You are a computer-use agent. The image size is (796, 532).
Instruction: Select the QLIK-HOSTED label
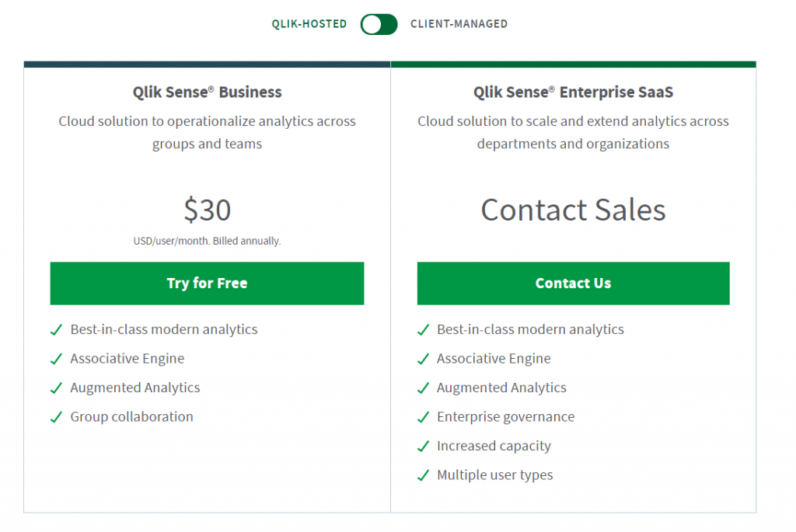pos(309,24)
